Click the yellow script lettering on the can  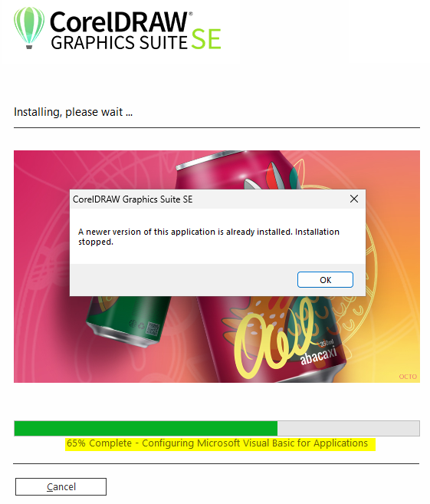(273, 338)
